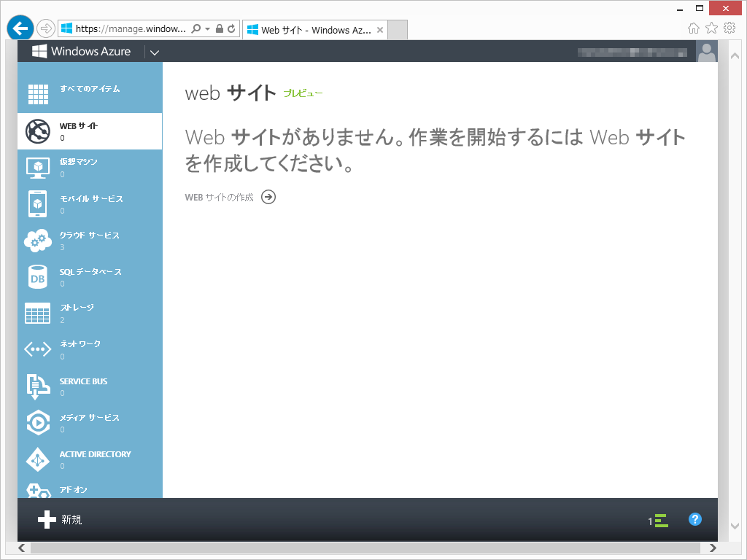
Task: Click the browser forward arrow
Action: 46,28
